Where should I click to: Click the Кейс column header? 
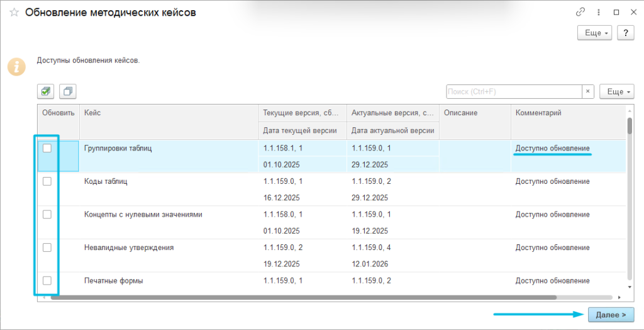tap(169, 122)
